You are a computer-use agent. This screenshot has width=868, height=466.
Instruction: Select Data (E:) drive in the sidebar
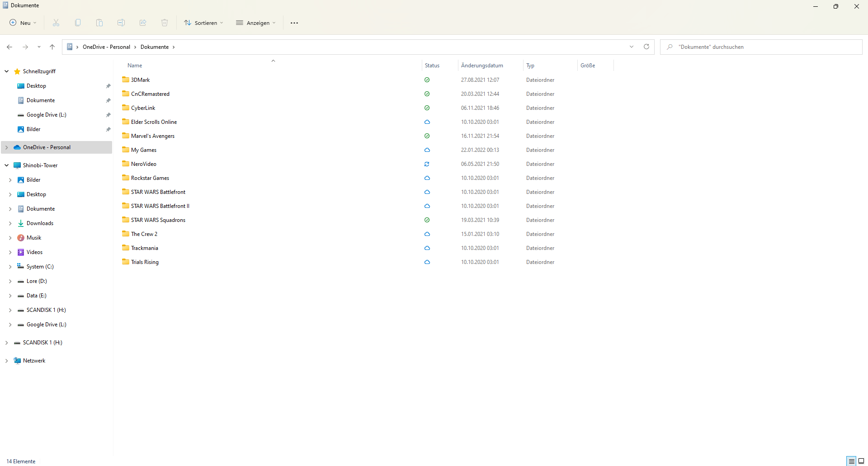pyautogui.click(x=37, y=296)
